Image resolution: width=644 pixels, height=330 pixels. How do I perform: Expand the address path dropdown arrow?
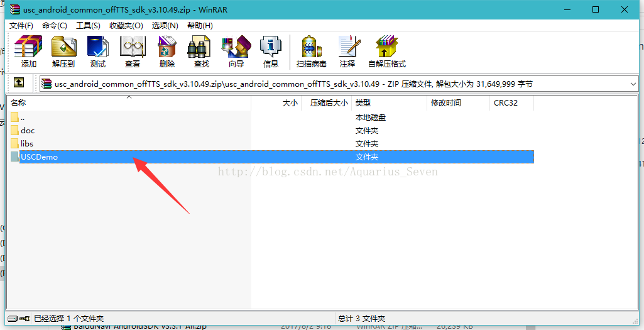[x=633, y=84]
